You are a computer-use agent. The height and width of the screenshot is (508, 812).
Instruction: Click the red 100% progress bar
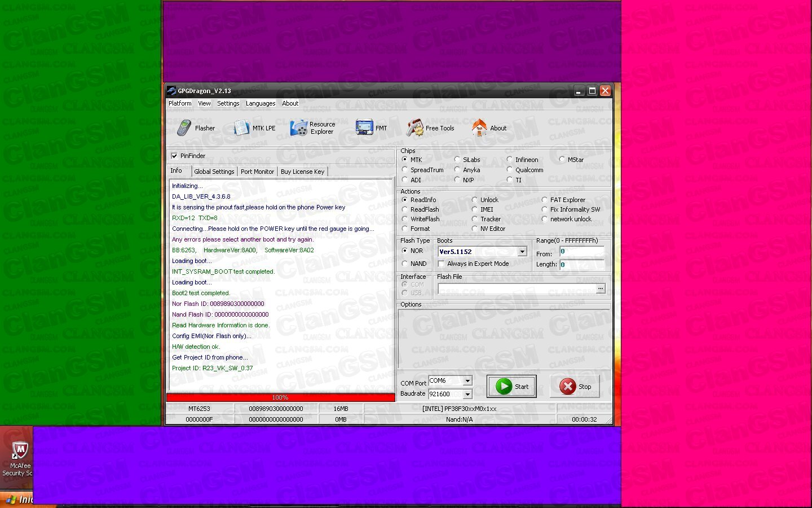tap(280, 397)
